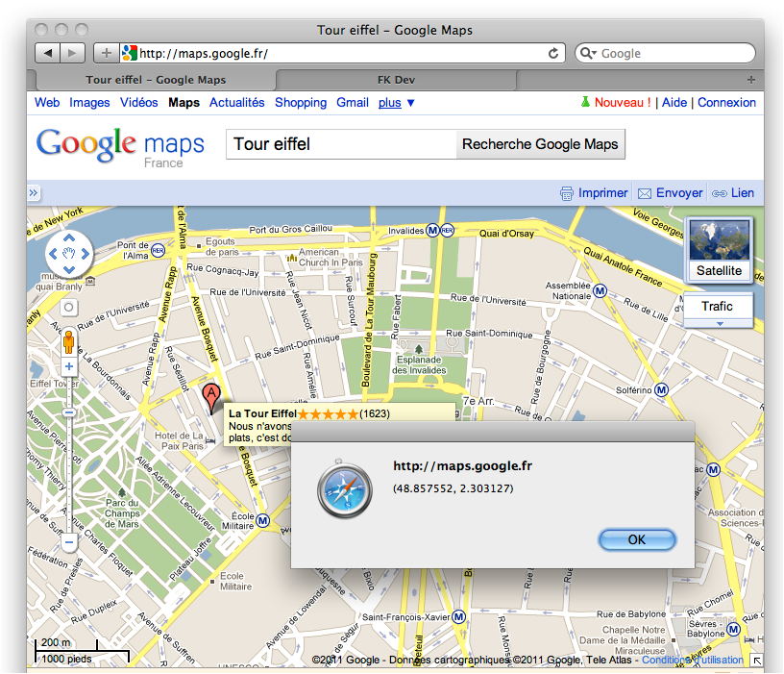Click the URL address bar
The image size is (784, 674).
pos(342,53)
